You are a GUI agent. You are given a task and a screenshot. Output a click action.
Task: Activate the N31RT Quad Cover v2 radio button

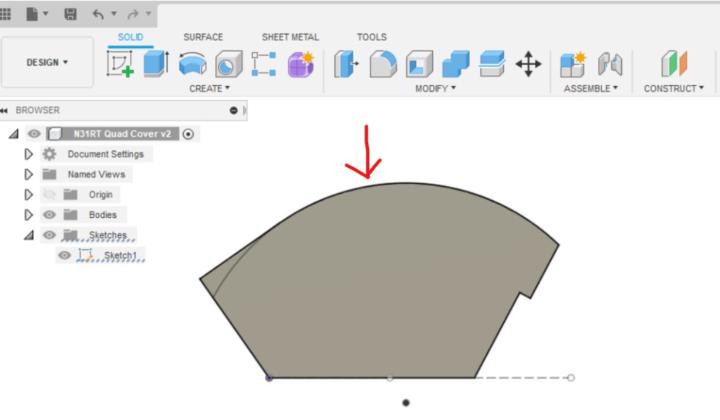[x=189, y=134]
